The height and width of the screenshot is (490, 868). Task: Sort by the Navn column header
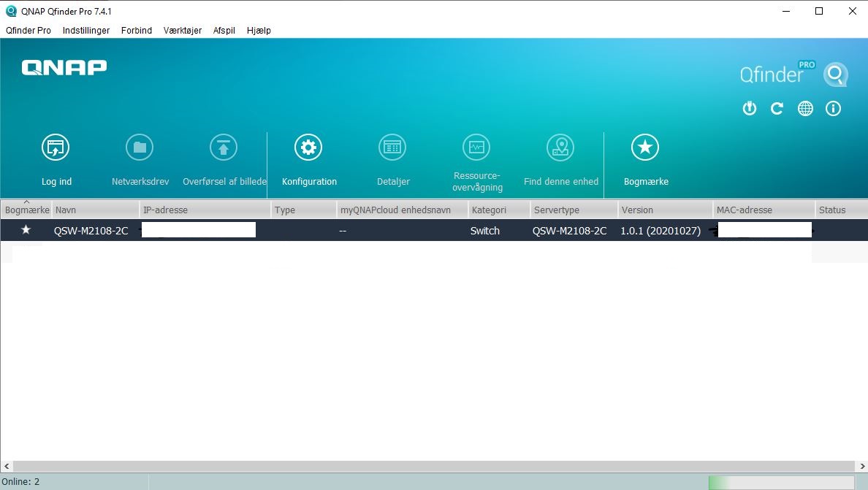[x=95, y=210]
